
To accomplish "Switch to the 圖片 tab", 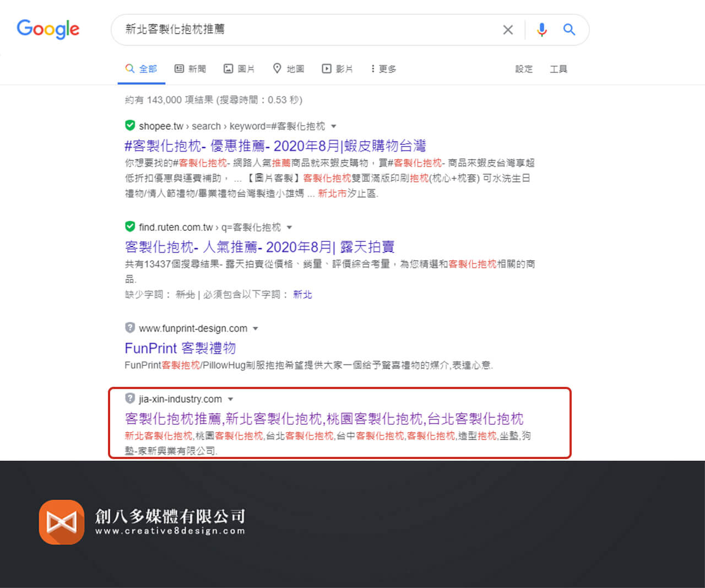I will tap(239, 69).
